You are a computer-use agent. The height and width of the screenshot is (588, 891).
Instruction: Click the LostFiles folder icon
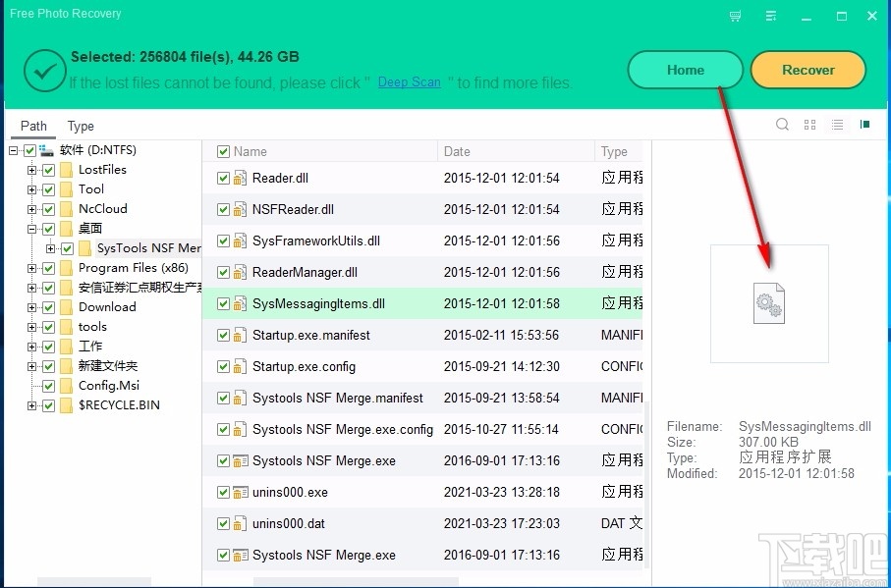point(67,170)
